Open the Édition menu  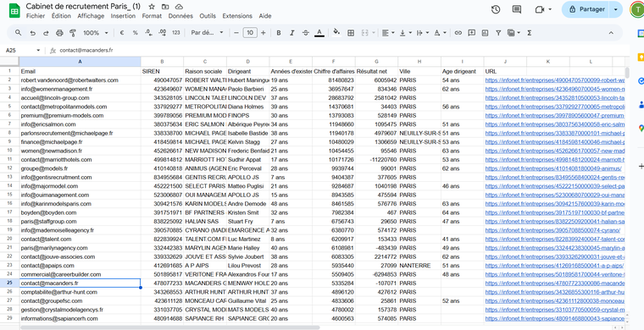click(x=61, y=16)
